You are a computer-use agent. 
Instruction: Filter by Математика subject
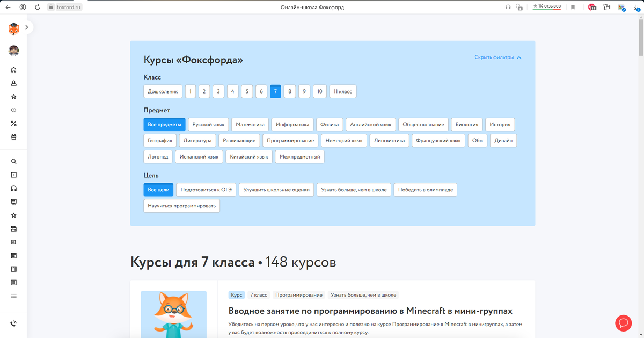pyautogui.click(x=250, y=125)
